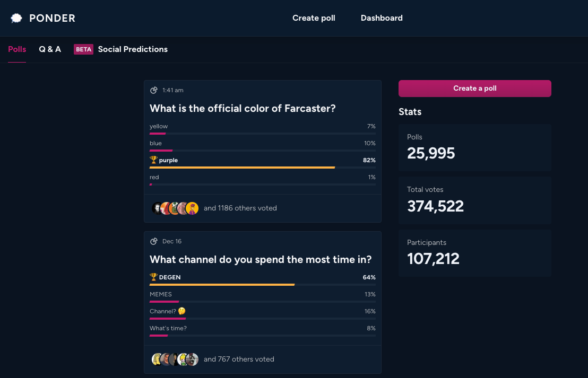
Task: Select the DEGEN poll option
Action: tap(263, 280)
